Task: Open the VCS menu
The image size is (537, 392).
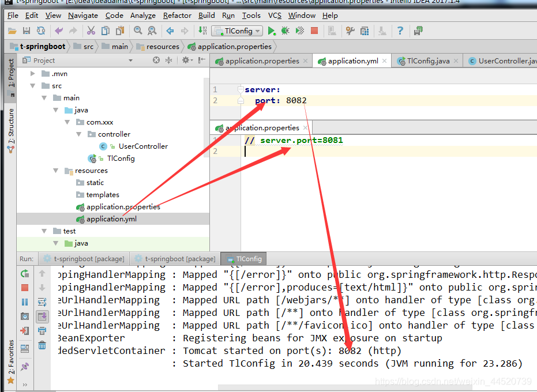Action: click(x=275, y=16)
